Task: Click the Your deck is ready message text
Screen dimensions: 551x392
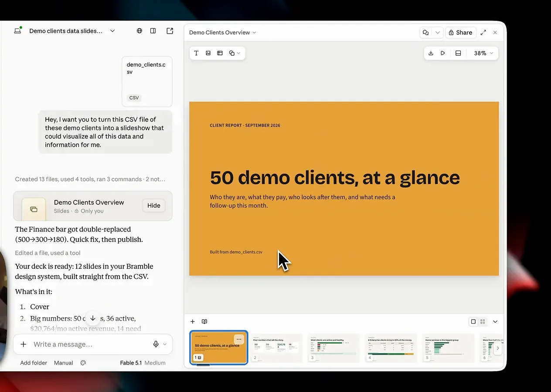Action: pyautogui.click(x=84, y=271)
